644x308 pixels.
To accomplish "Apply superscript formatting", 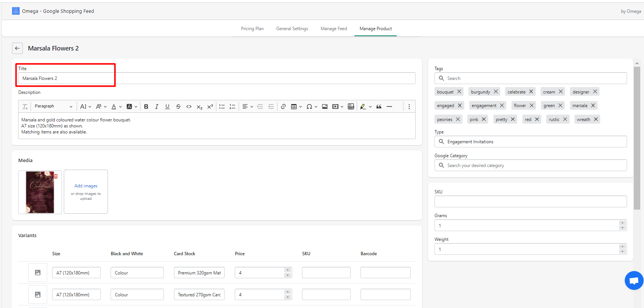I will click(210, 107).
